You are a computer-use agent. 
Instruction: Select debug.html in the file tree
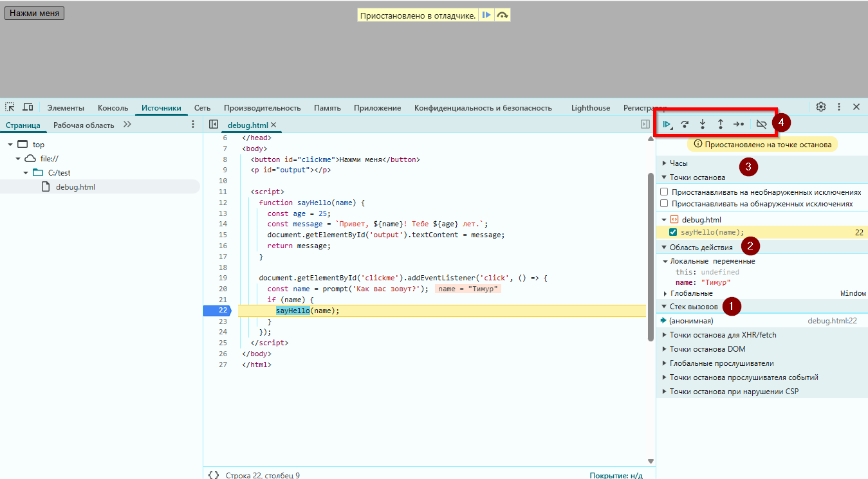pyautogui.click(x=75, y=186)
